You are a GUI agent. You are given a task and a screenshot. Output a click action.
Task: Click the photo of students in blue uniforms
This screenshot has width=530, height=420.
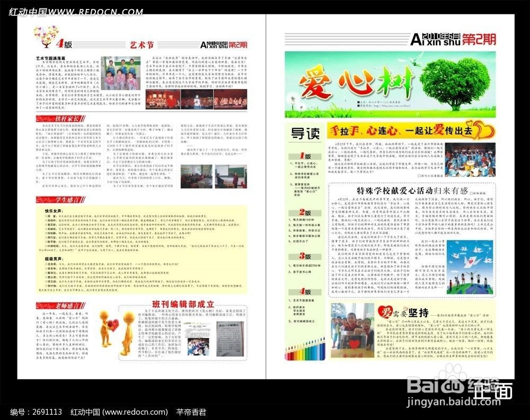click(x=470, y=160)
